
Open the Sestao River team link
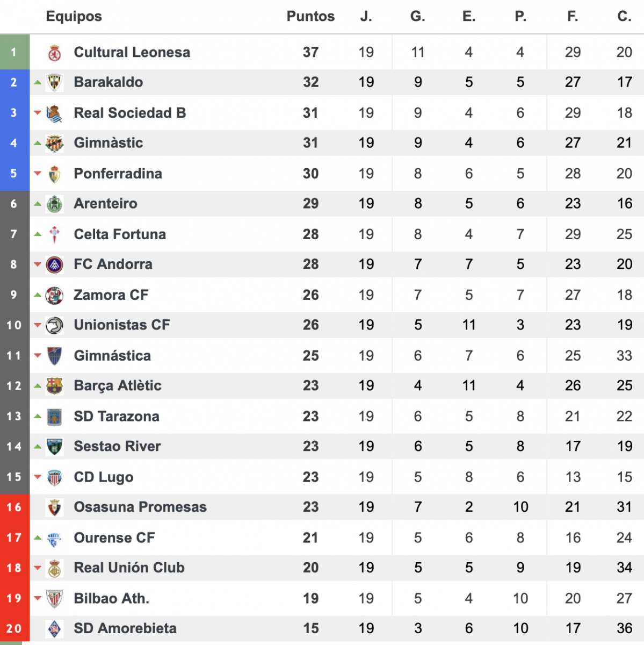[x=117, y=447]
